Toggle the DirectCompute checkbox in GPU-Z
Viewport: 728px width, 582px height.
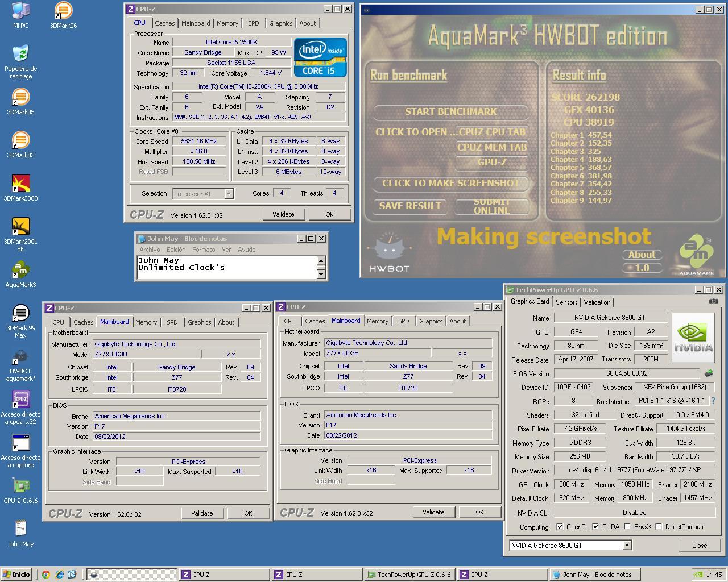tap(659, 527)
